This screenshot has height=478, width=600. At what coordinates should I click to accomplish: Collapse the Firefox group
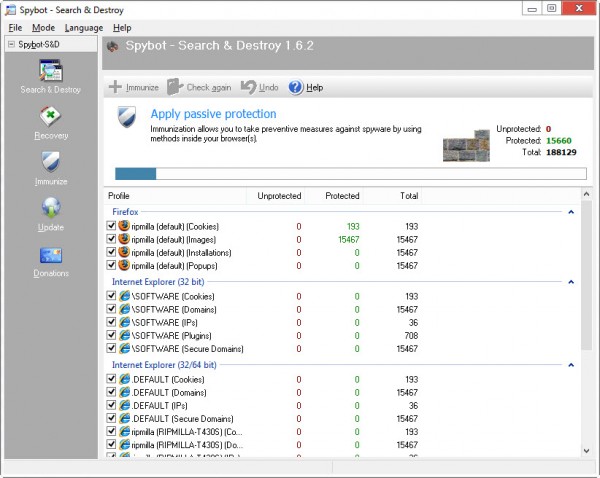pyautogui.click(x=571, y=212)
